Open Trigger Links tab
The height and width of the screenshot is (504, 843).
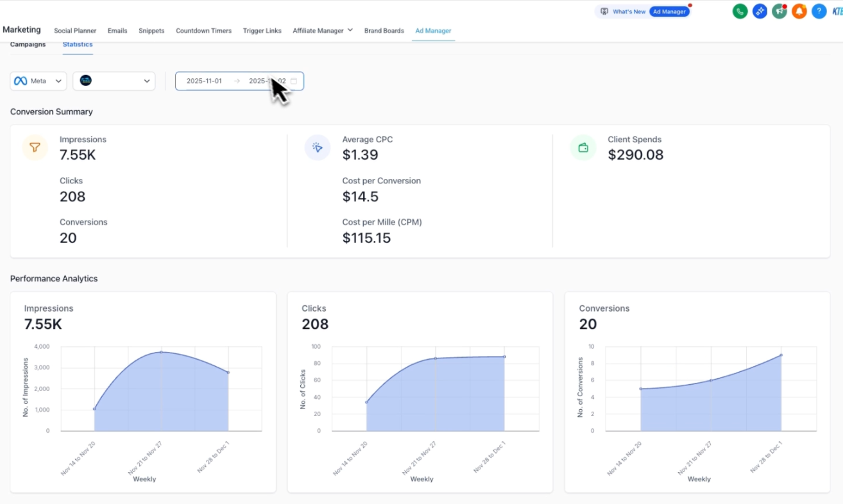[262, 31]
